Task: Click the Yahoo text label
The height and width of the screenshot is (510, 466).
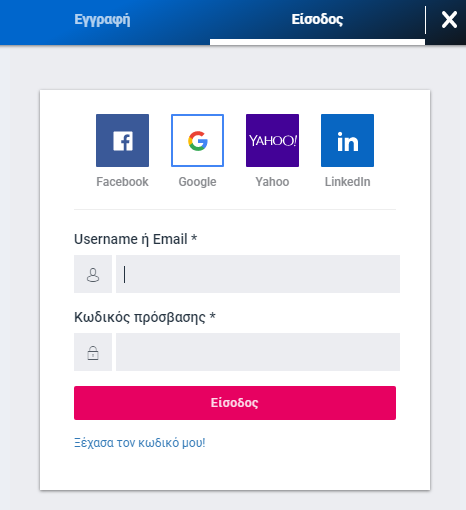Action: coord(272,182)
